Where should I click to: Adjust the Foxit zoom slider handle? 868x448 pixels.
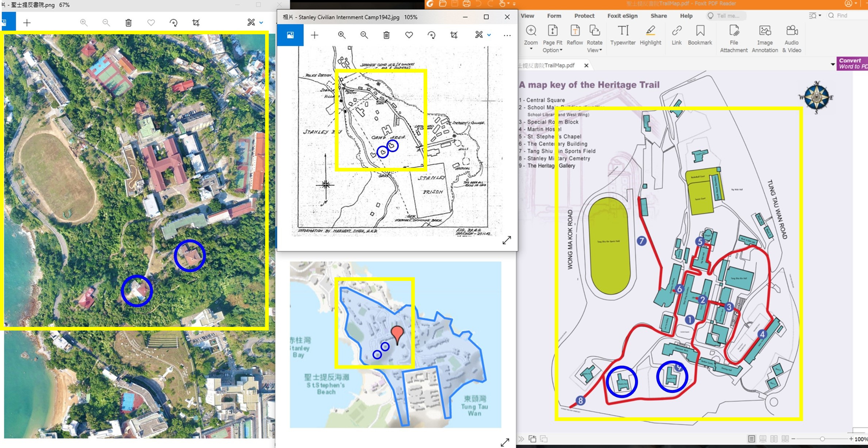coord(822,439)
